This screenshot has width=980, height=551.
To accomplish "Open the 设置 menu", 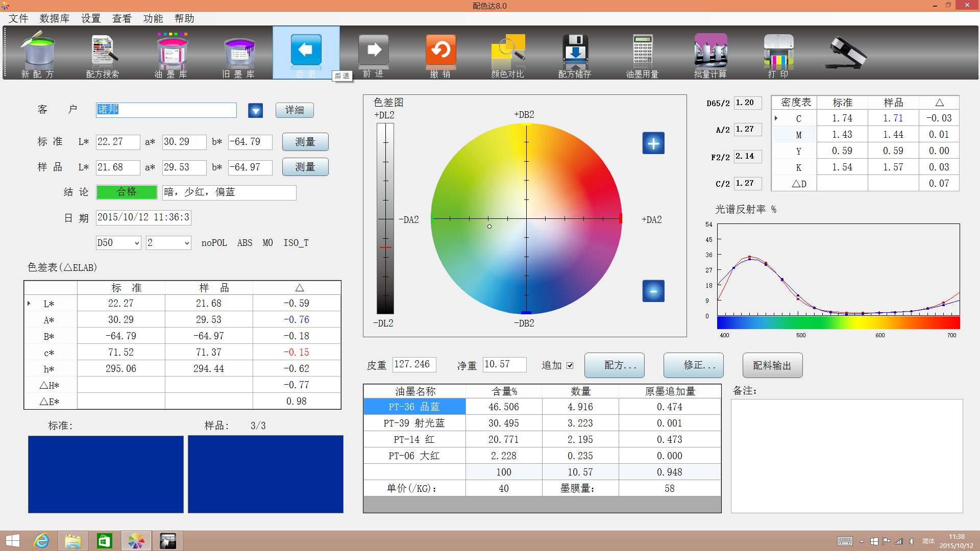I will pyautogui.click(x=91, y=18).
